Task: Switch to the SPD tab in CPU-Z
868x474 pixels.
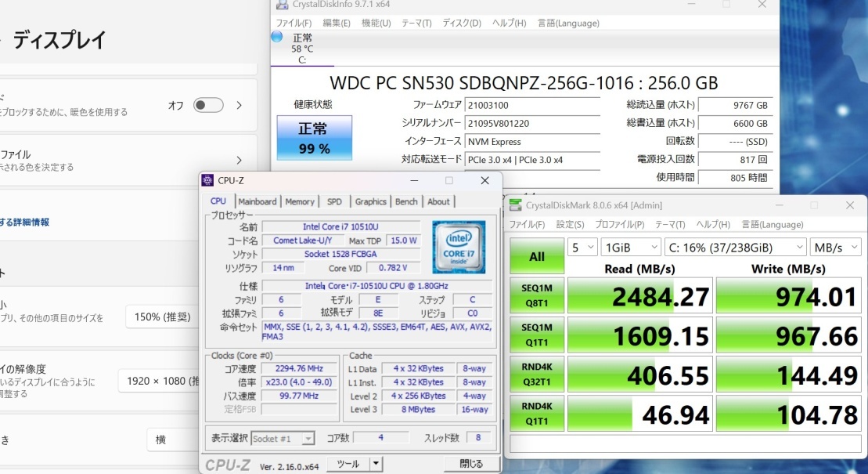Action: (x=334, y=202)
